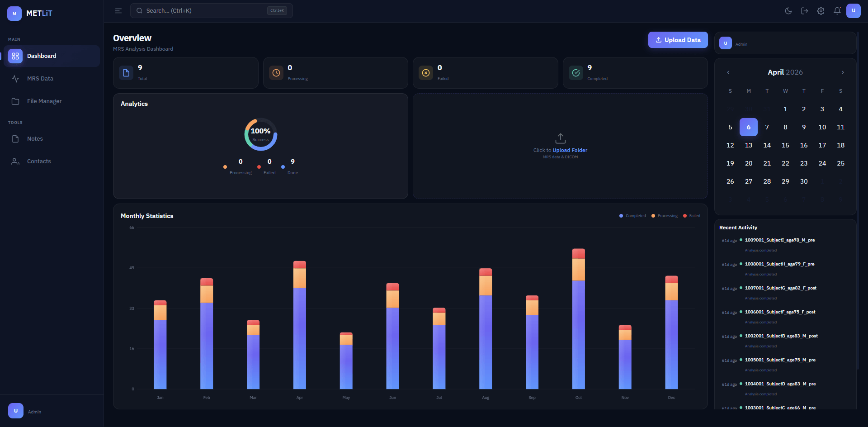
Task: Toggle the Processing series in the chart legend
Action: point(664,216)
